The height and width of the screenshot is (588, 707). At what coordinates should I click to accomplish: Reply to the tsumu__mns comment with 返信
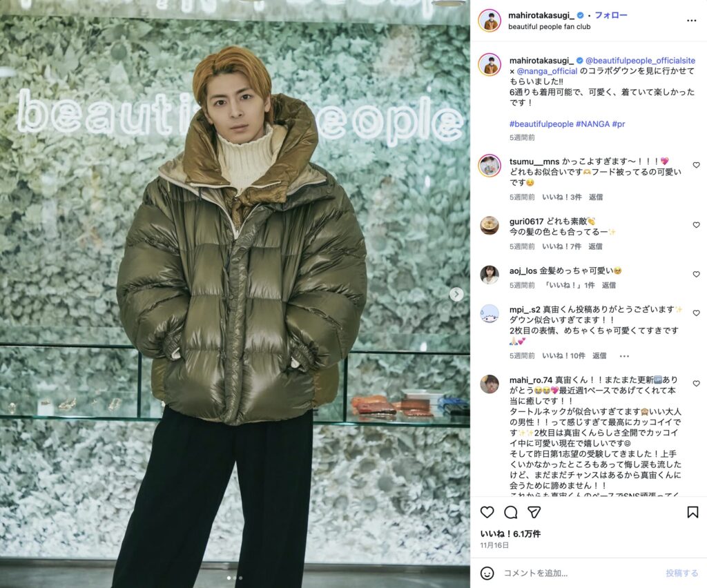(596, 197)
